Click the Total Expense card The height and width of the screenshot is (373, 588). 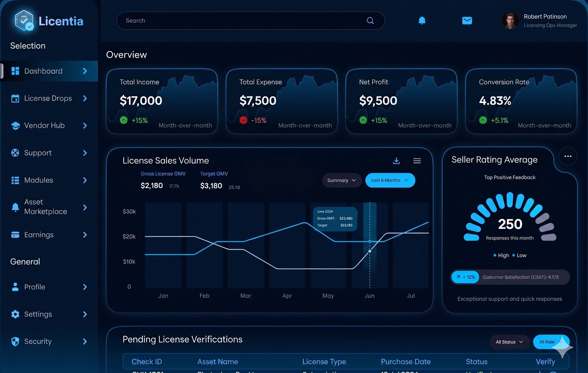281,101
